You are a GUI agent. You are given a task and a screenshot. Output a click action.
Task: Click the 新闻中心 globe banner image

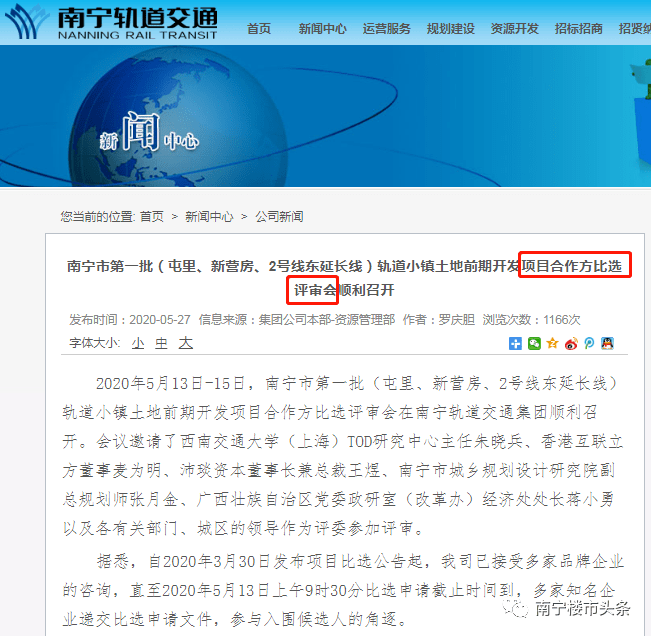[326, 116]
